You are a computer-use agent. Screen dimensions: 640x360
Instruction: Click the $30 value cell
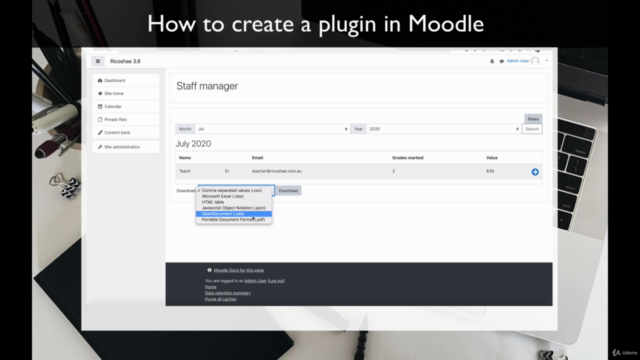pyautogui.click(x=490, y=171)
